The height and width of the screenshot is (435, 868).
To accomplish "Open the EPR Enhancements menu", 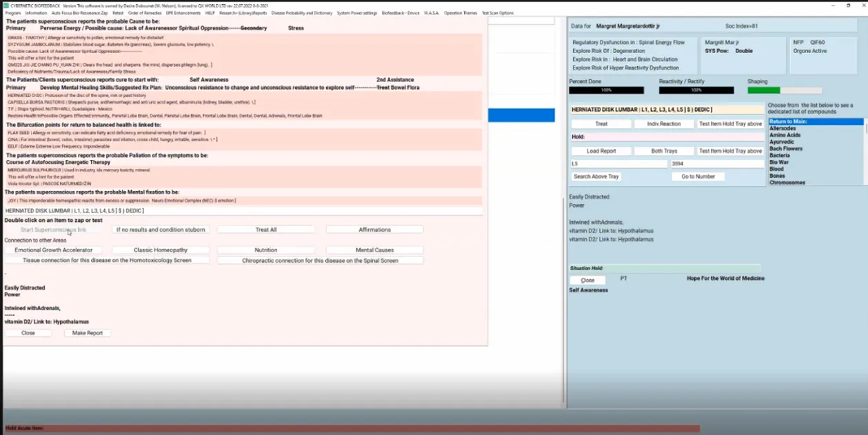I will pyautogui.click(x=183, y=13).
